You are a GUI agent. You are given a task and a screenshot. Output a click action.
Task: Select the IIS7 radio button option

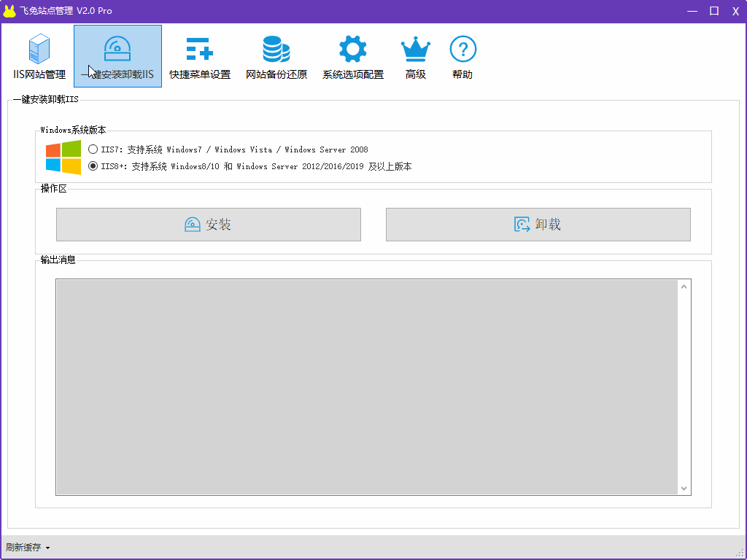tap(93, 149)
